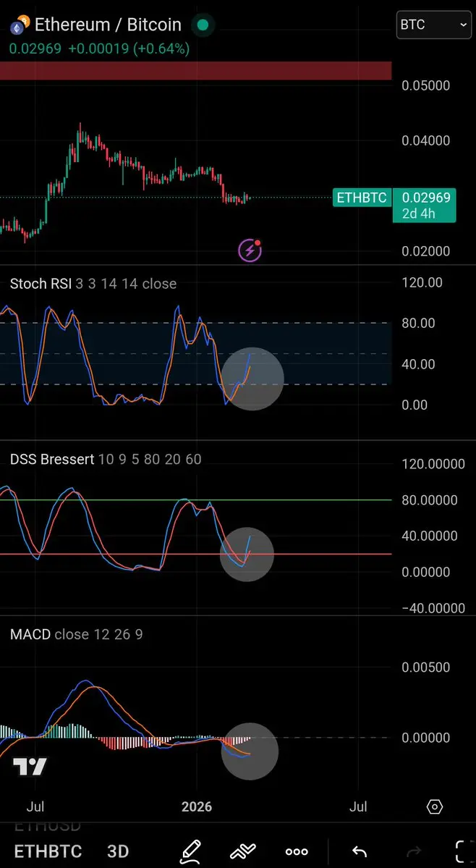Click the +0.00019 (+0.64%) change text
Image resolution: width=476 pixels, height=868 pixels.
129,49
